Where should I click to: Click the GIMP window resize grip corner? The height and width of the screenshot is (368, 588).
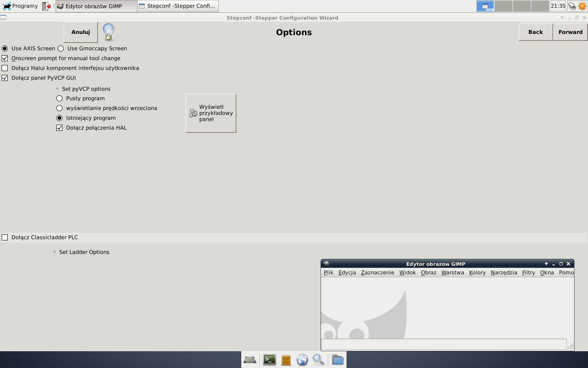coord(571,346)
